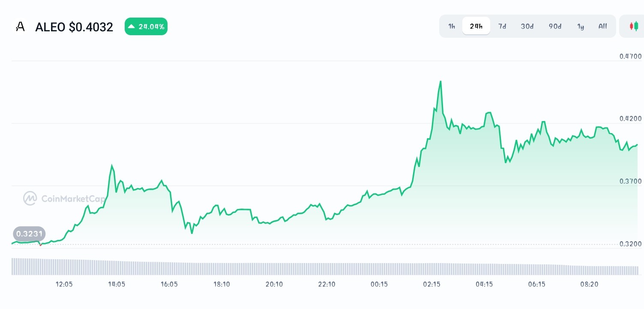The width and height of the screenshot is (644, 309).
Task: Click the 0.3200 y-axis label
Action: 630,244
